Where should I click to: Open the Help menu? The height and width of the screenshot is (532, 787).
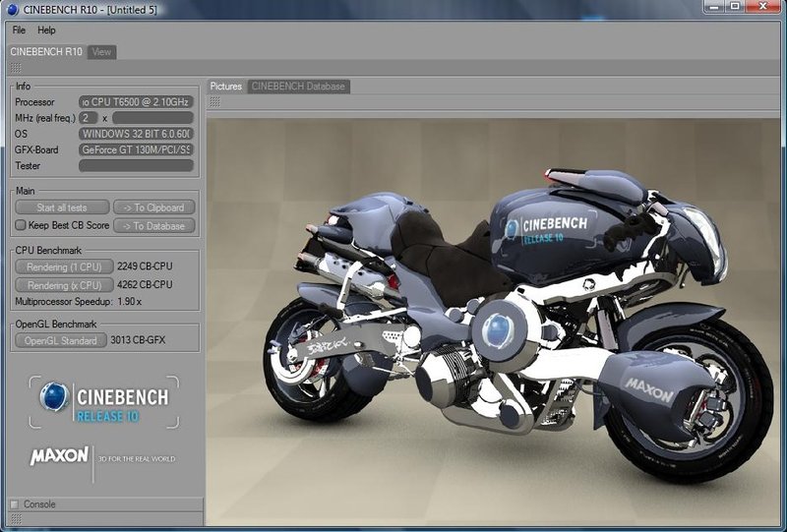coord(46,30)
